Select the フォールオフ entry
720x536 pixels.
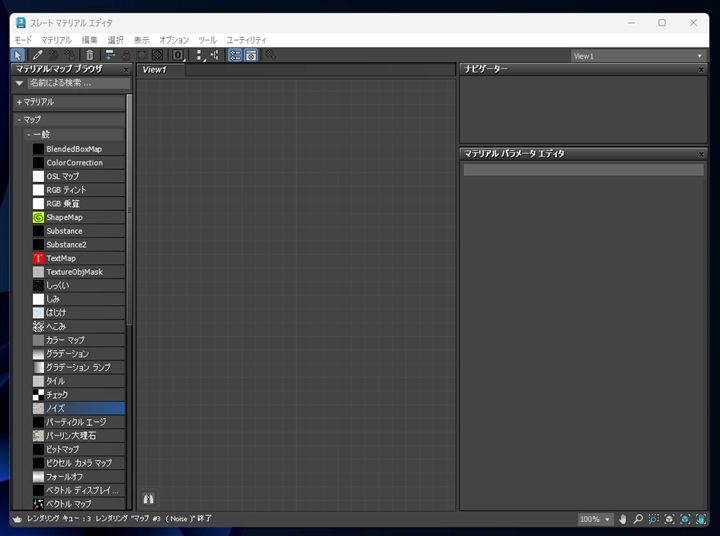click(79, 477)
